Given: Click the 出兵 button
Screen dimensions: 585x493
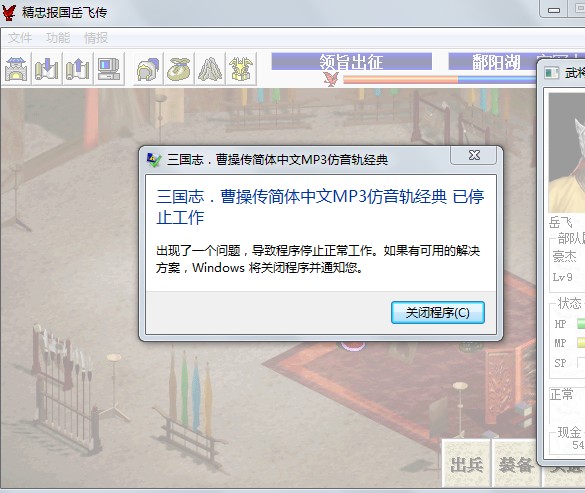Looking at the screenshot, I should (466, 464).
